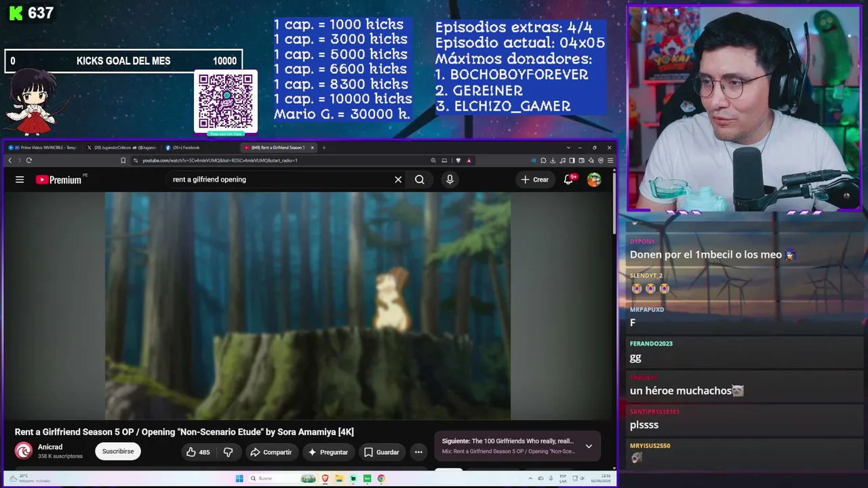Ask about the video with Preguntar

pyautogui.click(x=328, y=452)
